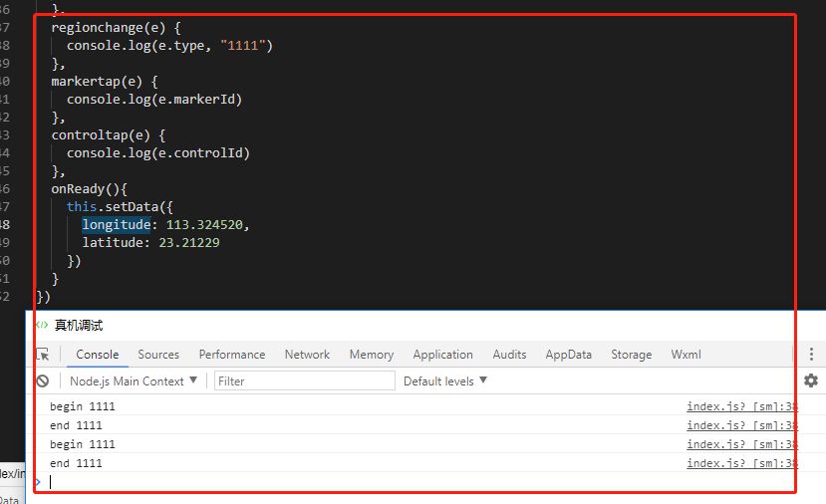Open index.js link for second begin 1111 log

click(x=742, y=444)
